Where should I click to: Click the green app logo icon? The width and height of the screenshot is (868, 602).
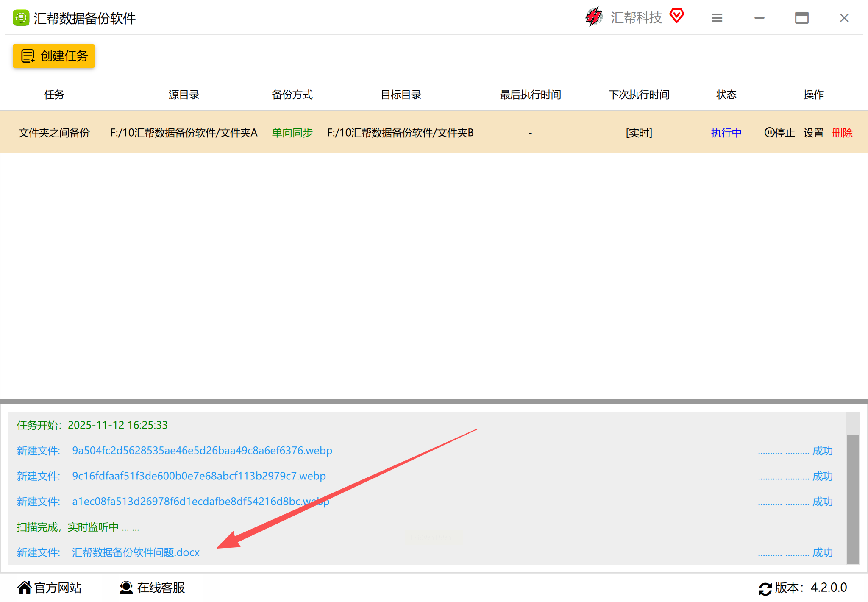click(21, 18)
